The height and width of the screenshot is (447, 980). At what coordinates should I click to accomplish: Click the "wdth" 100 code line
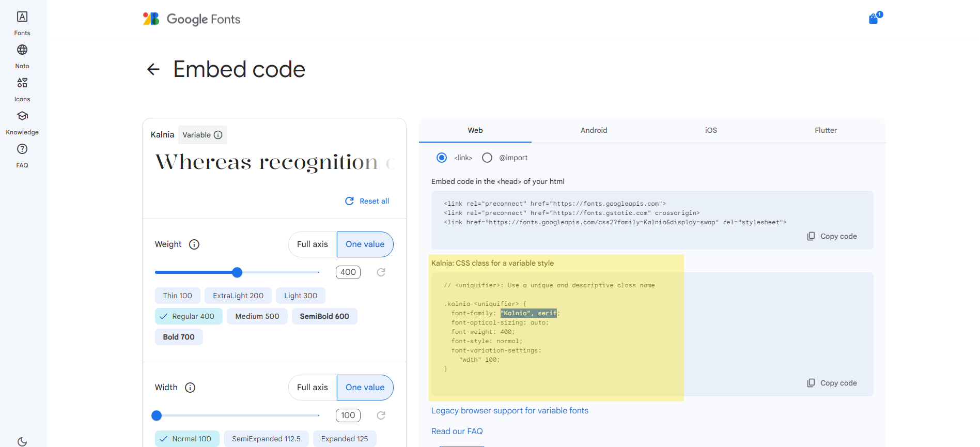point(479,360)
